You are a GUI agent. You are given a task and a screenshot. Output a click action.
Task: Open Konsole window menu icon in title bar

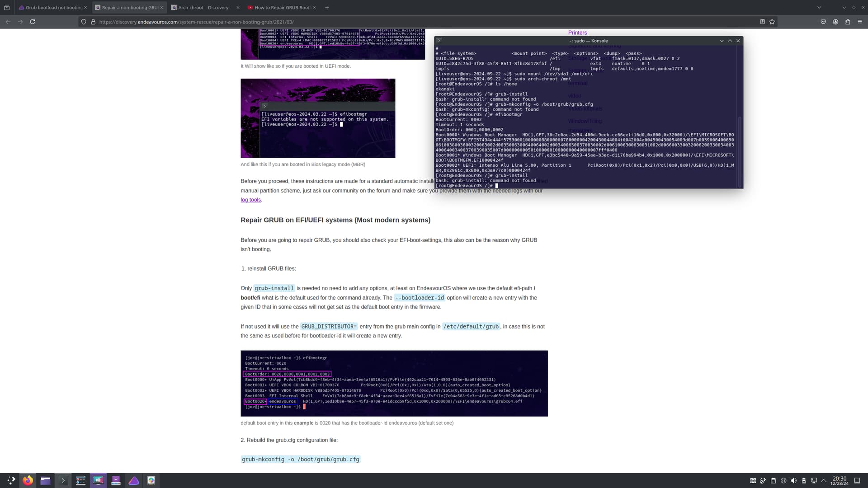(x=439, y=41)
